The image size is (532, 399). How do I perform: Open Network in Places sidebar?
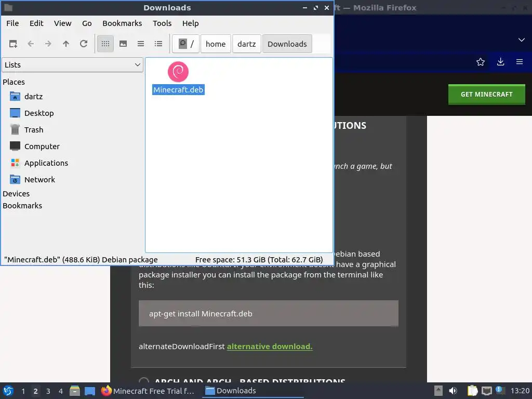(x=39, y=180)
